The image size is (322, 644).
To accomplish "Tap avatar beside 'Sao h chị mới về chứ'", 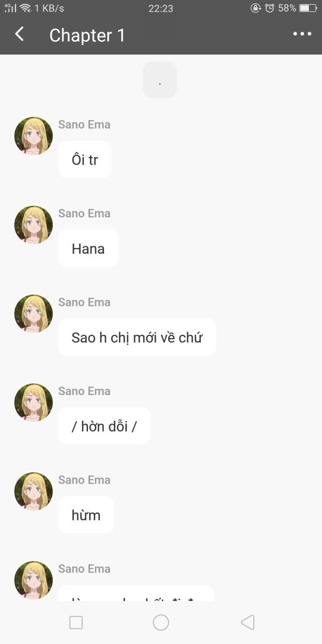I will click(x=33, y=314).
